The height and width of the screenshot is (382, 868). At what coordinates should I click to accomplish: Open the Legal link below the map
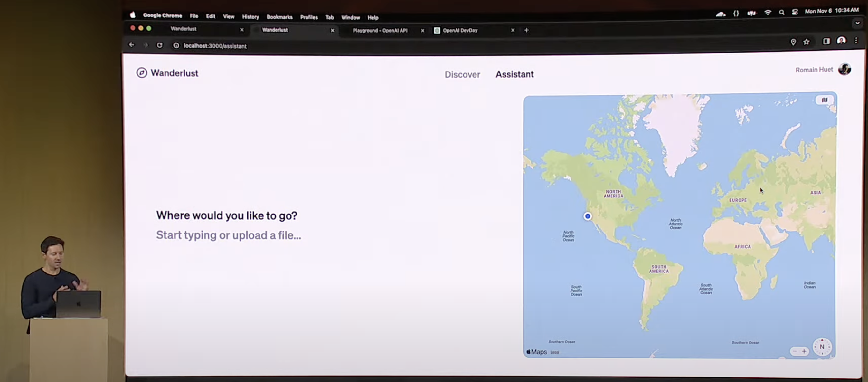coord(555,352)
